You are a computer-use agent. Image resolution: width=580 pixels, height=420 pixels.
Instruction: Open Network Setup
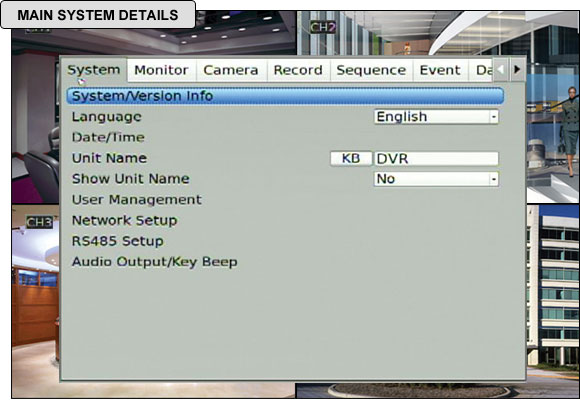[x=125, y=221]
